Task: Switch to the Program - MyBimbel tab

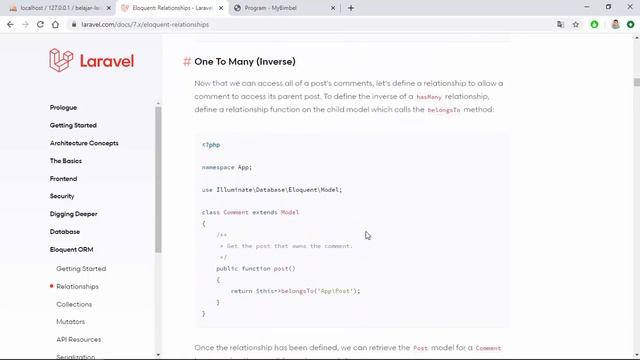Action: tap(284, 8)
